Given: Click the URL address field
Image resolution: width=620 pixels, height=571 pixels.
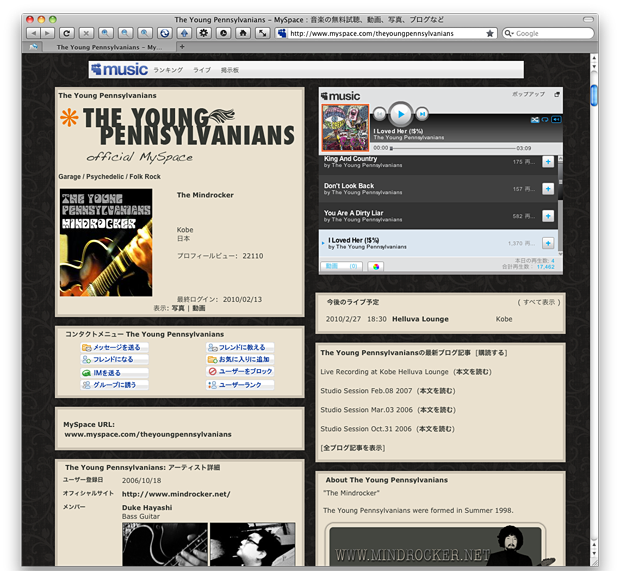Looking at the screenshot, I should [x=387, y=34].
